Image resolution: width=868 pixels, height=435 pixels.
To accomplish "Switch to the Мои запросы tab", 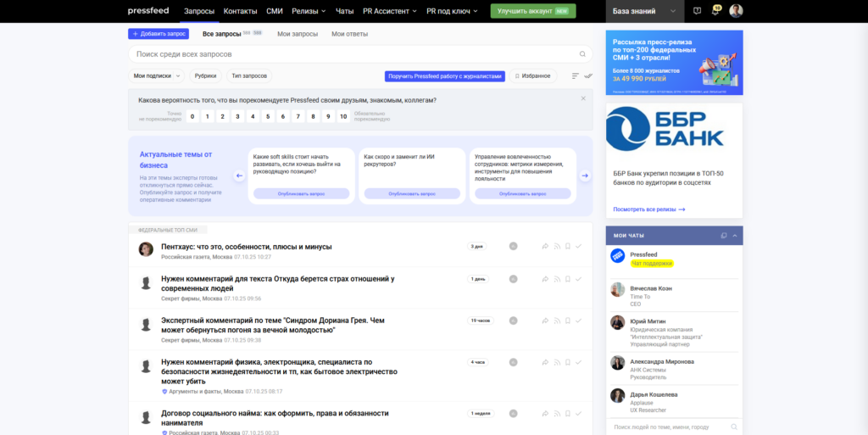I will 298,34.
